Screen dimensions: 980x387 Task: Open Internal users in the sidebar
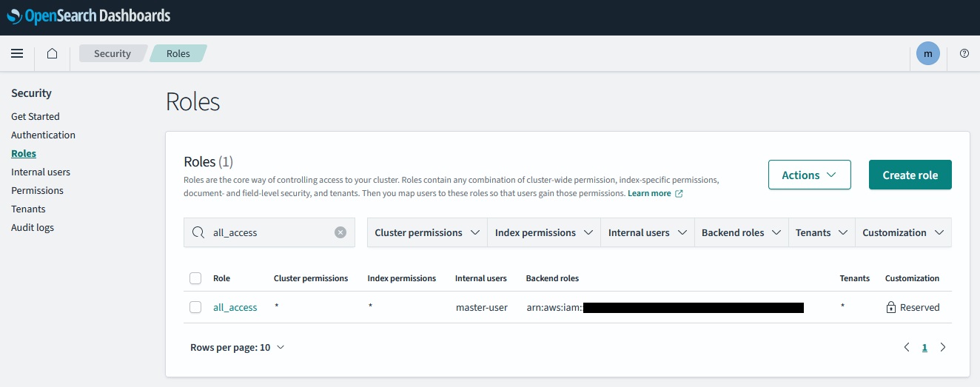(x=41, y=172)
